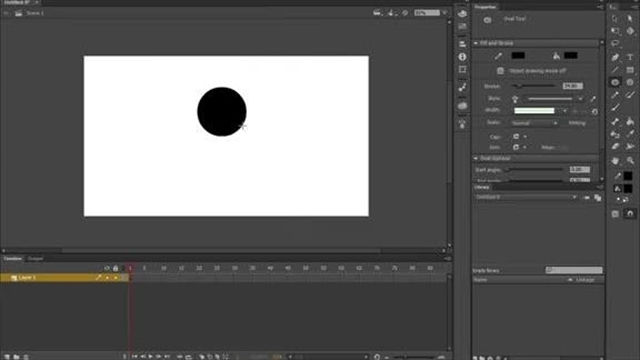Screen dimensions: 640x360
Task: Select the Oval tool in the tools panel
Action: 615,82
